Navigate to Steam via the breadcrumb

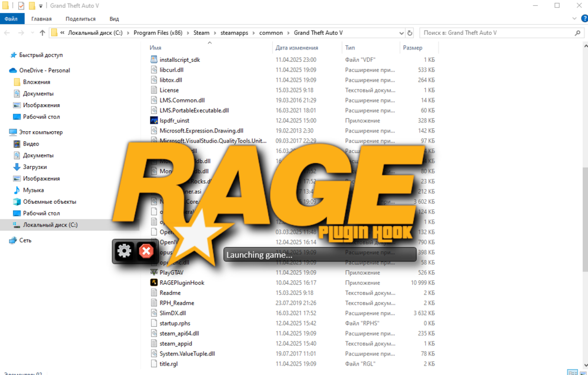point(201,32)
